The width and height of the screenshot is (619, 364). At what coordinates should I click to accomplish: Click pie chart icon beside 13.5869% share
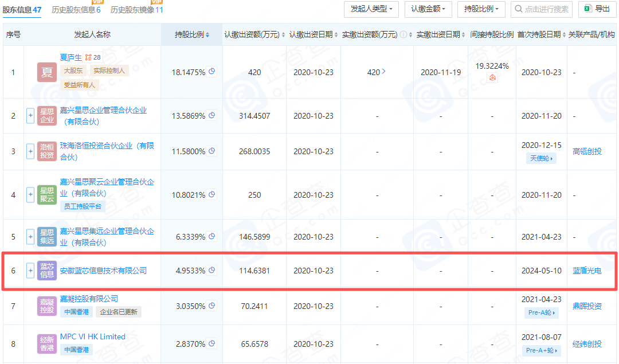click(x=212, y=115)
